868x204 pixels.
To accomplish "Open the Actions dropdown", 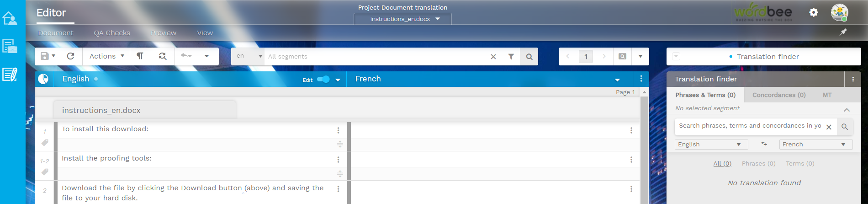I will (106, 56).
